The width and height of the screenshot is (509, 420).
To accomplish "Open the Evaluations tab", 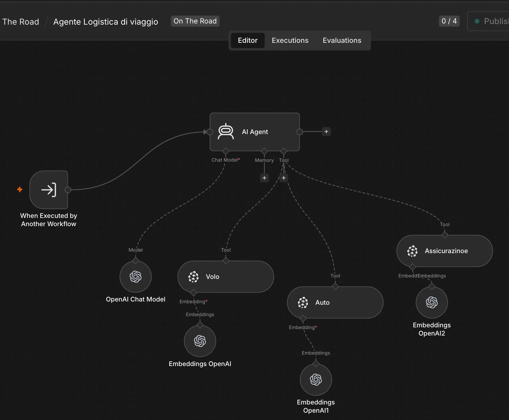I will tap(342, 40).
